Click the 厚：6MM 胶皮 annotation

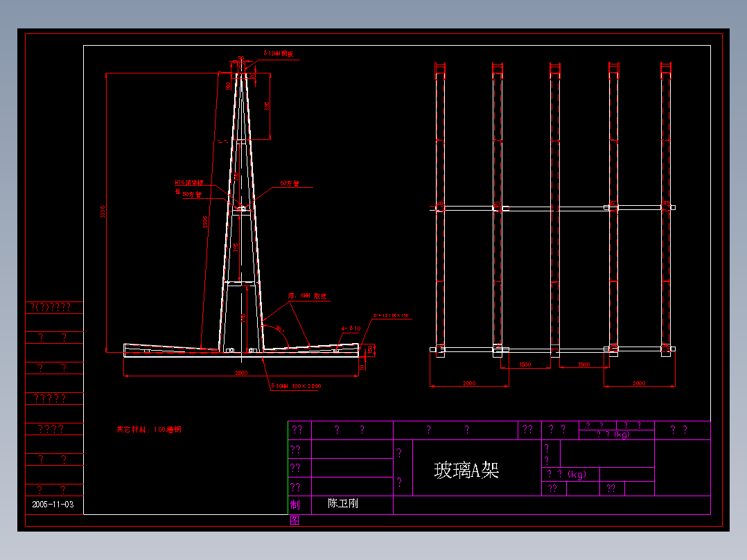(x=307, y=296)
